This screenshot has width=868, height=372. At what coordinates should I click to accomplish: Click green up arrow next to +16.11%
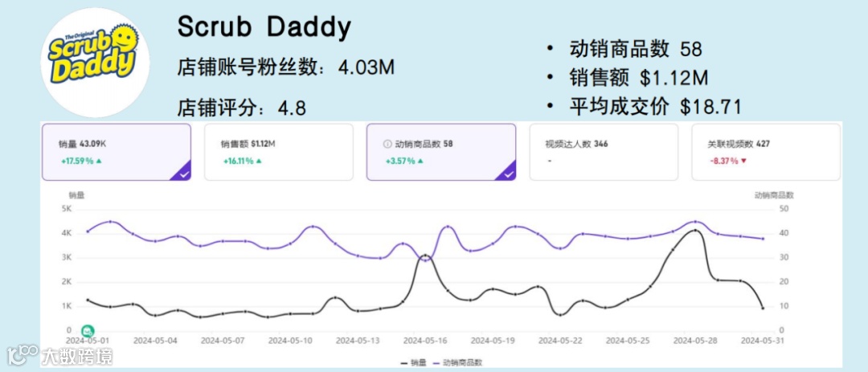tap(260, 161)
